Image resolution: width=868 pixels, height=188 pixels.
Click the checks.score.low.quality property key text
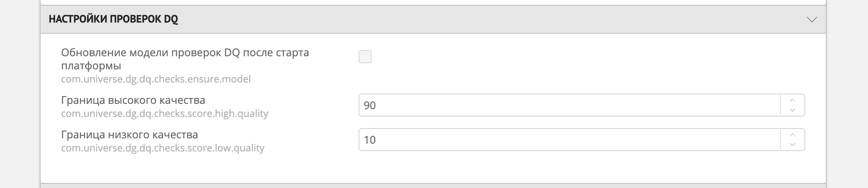(163, 148)
